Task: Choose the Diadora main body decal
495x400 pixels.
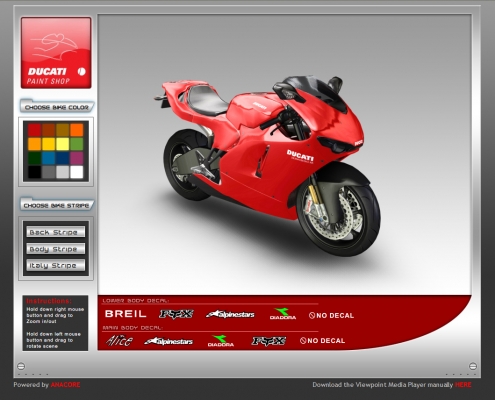Action: (x=221, y=341)
